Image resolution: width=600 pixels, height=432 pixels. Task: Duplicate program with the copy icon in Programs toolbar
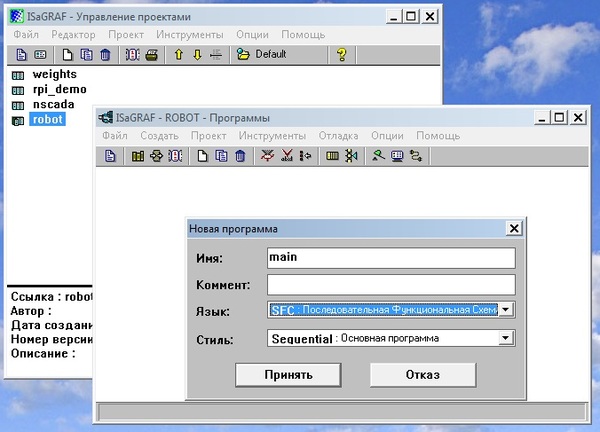221,156
